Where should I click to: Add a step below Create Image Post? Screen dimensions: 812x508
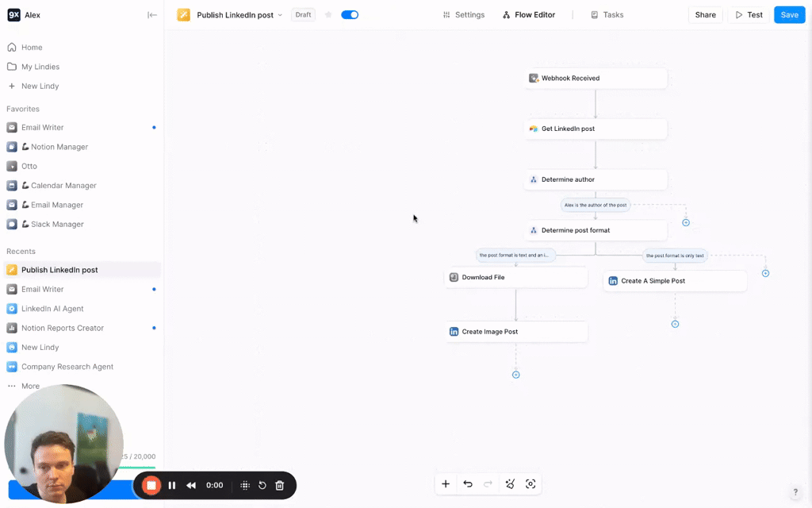(515, 375)
